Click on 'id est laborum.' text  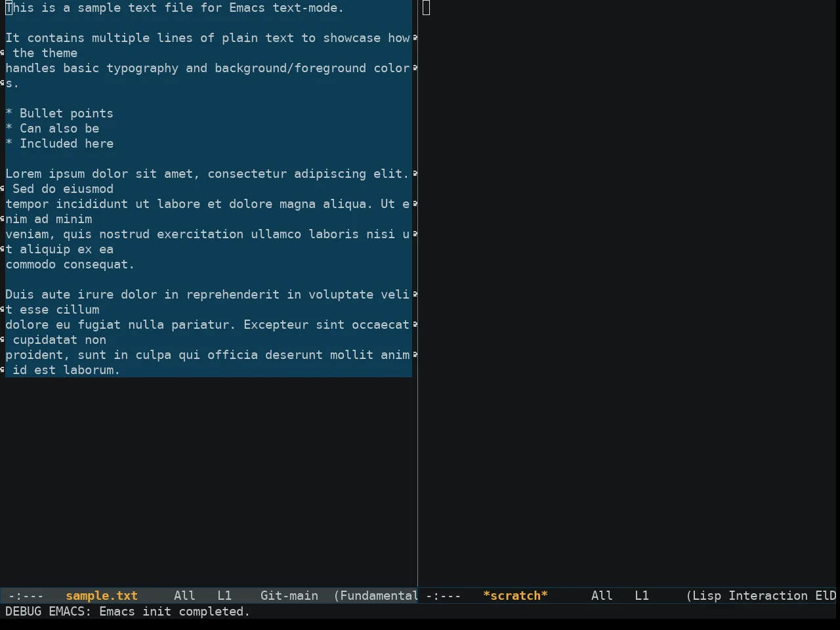pos(66,370)
